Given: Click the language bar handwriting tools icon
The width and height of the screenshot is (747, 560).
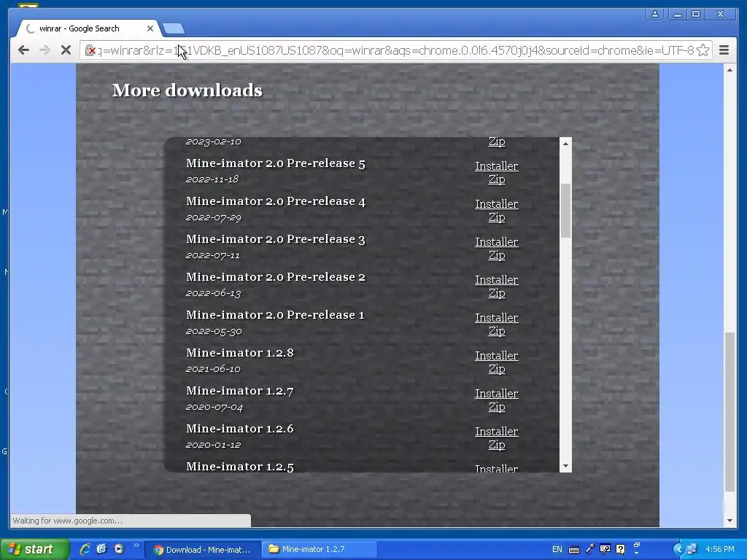Looking at the screenshot, I should 605,549.
